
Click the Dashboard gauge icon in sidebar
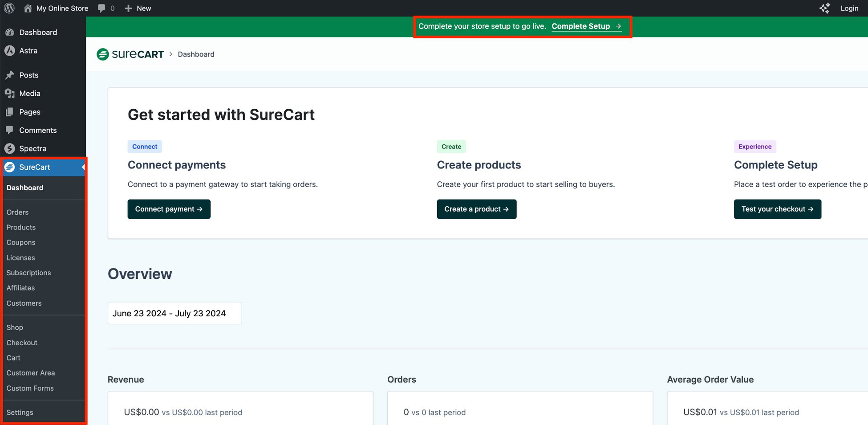click(10, 32)
